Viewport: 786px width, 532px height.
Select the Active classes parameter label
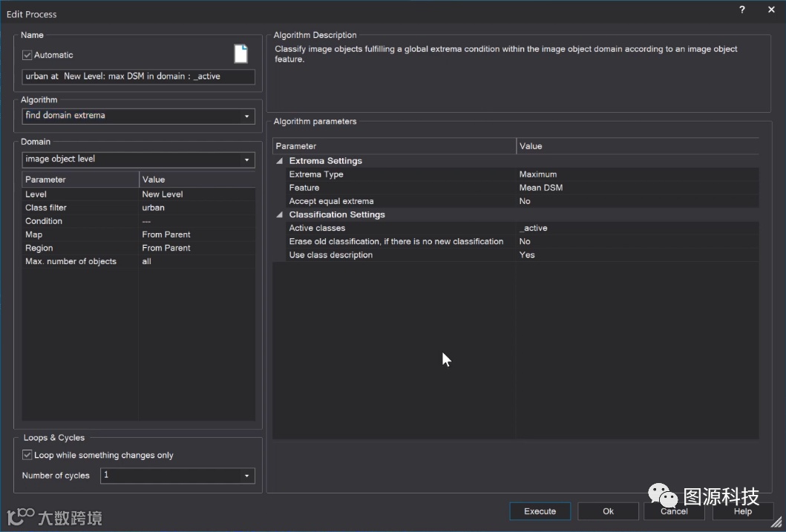pyautogui.click(x=317, y=228)
